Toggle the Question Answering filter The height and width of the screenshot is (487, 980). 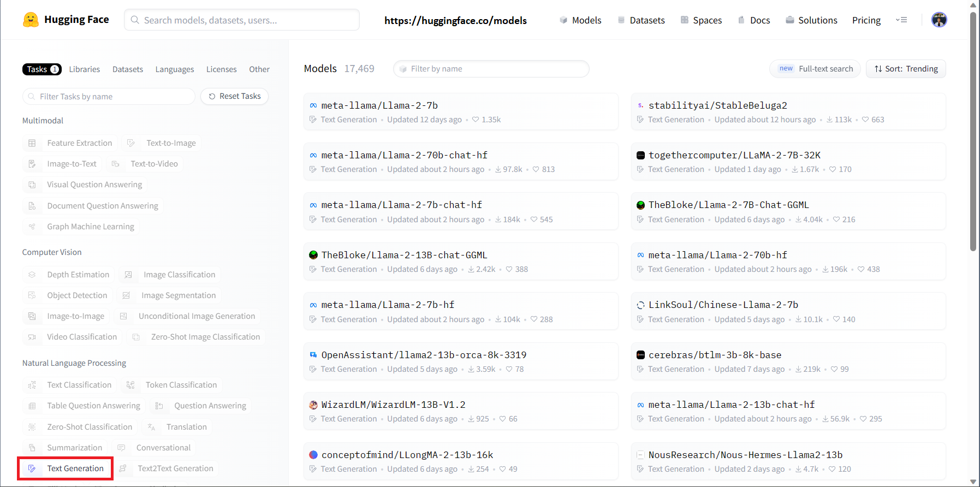point(200,406)
